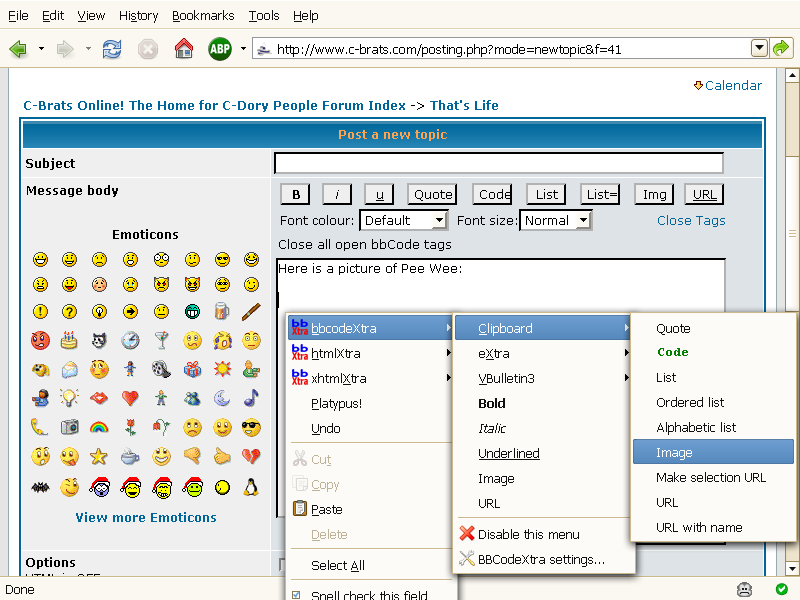
Task: Expand the eXtra submenu
Action: [543, 353]
